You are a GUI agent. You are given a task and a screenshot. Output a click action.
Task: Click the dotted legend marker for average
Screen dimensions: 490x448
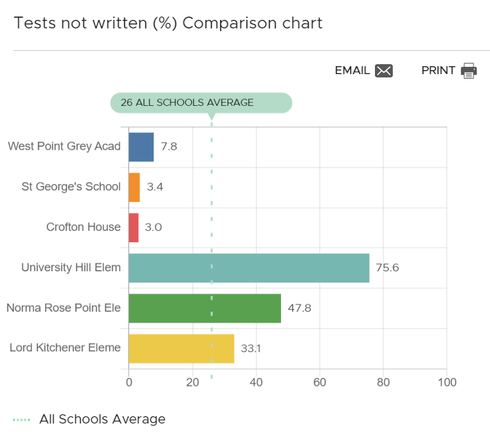(x=22, y=420)
